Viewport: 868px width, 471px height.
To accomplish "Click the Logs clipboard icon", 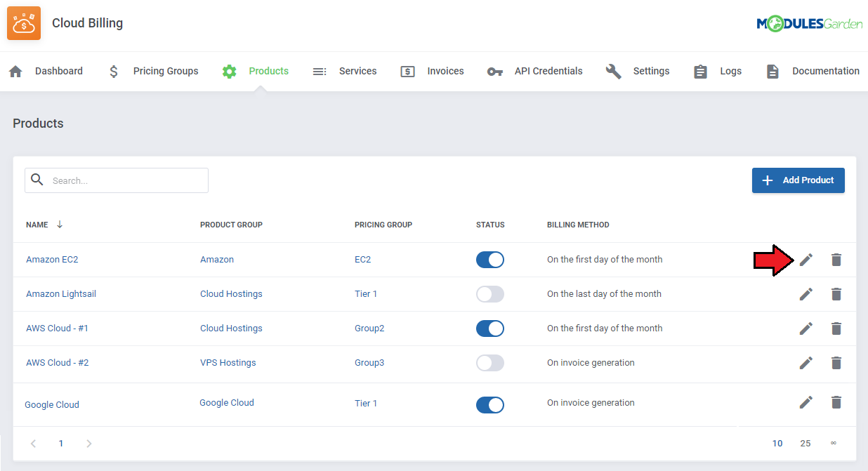I will pos(700,71).
